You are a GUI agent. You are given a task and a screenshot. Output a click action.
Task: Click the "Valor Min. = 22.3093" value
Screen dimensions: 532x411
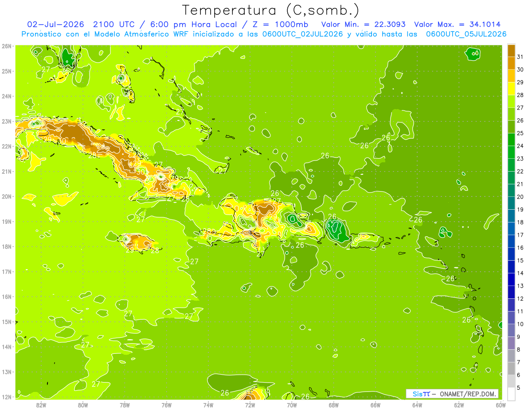(363, 24)
